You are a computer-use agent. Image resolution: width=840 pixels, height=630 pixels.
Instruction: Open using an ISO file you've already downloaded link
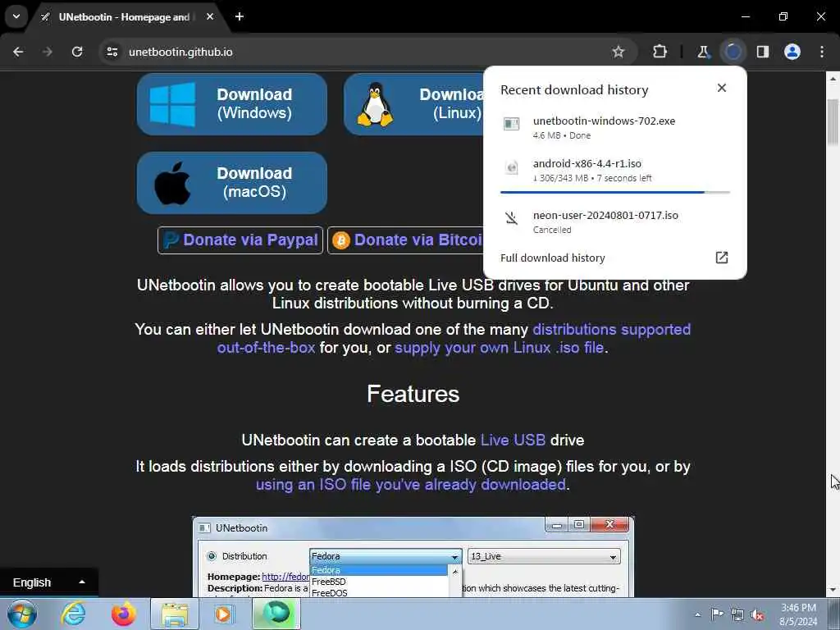[x=410, y=485]
